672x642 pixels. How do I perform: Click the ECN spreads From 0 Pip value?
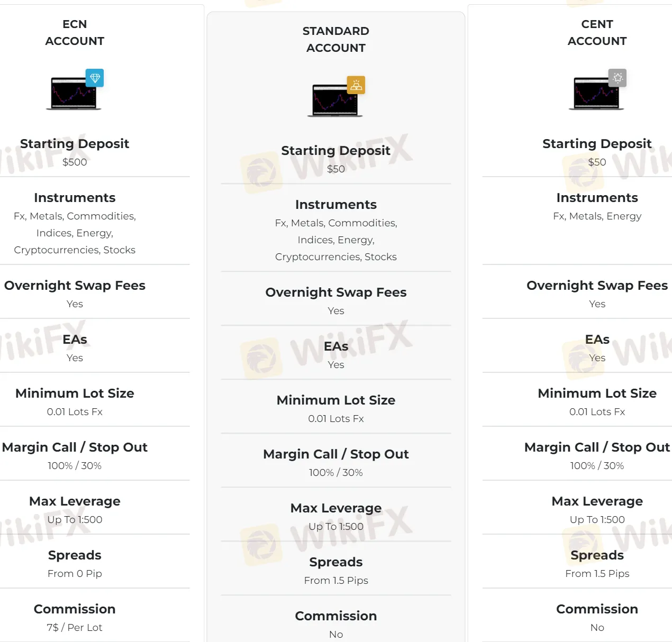point(75,574)
